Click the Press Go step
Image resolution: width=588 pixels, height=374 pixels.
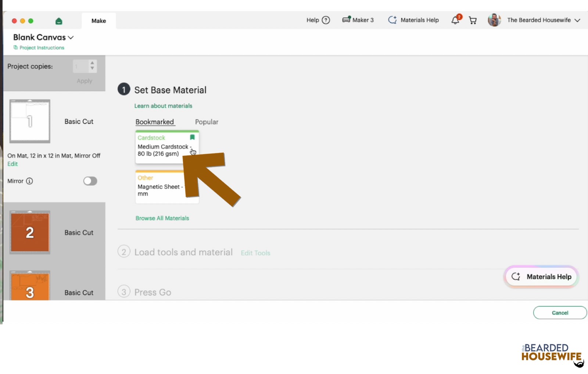tap(153, 292)
